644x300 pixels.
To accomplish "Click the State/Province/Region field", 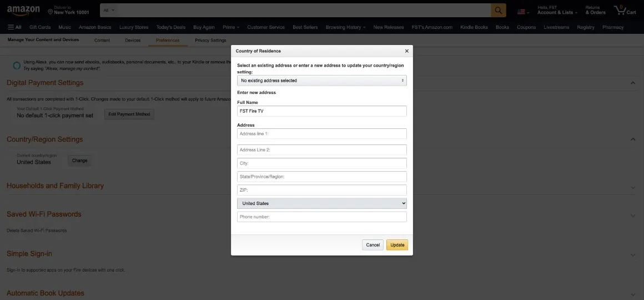I will tap(321, 177).
